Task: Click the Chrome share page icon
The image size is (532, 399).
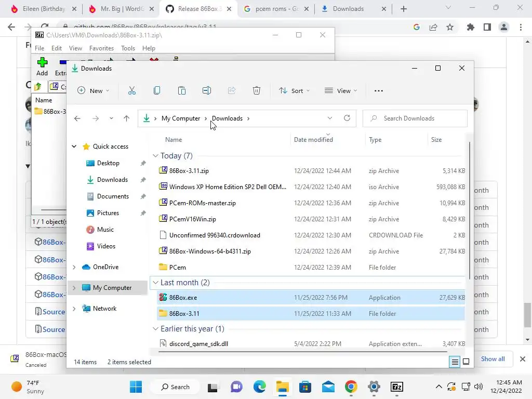Action: 433,27
